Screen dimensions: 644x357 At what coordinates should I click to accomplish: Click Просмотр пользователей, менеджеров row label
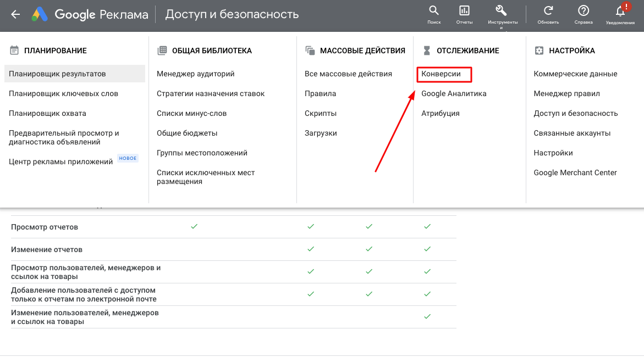coord(85,272)
